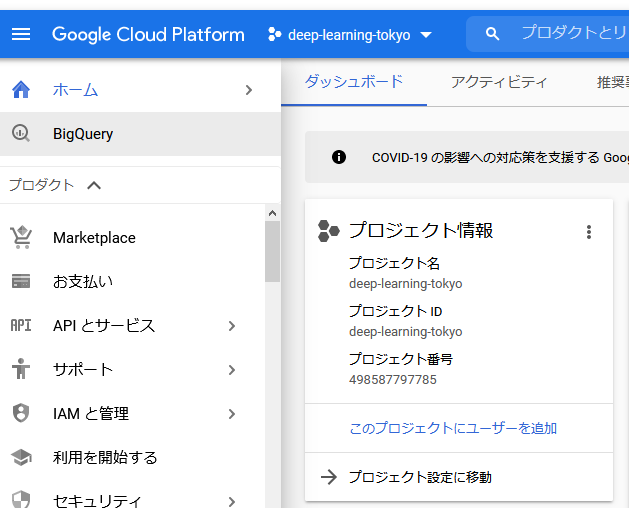Click the arrow icon beside プロジェクト設定に移動
629x508 pixels.
[329, 477]
